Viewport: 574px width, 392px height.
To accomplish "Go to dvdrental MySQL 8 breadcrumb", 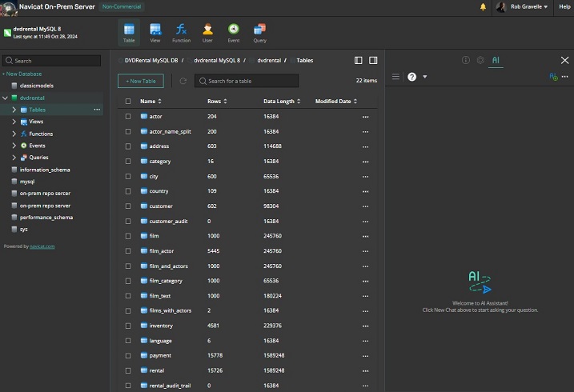I will pos(217,60).
